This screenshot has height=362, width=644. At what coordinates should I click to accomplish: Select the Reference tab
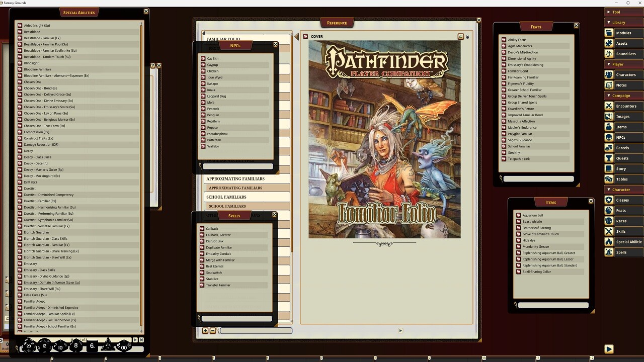point(337,22)
